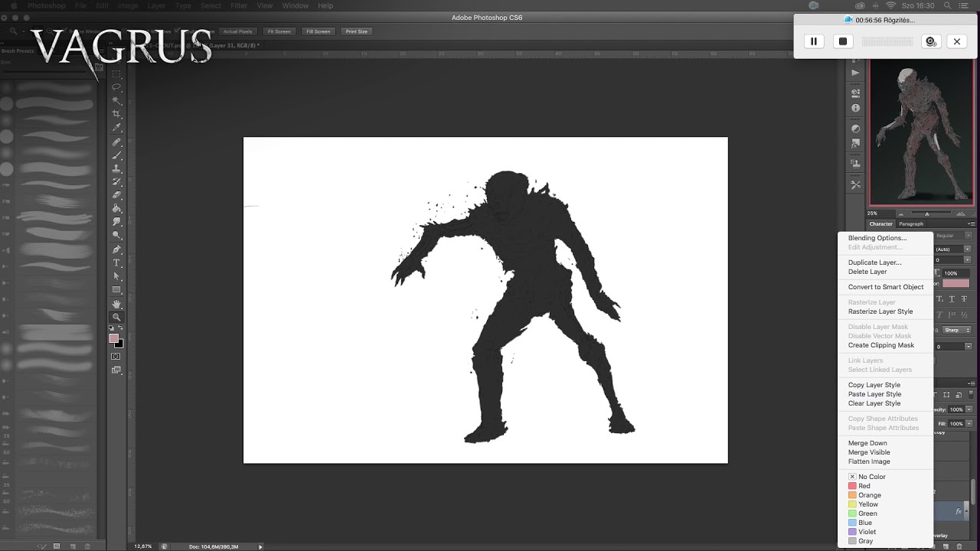Open the Actions panel play icon
The height and width of the screenshot is (551, 980).
coord(855,73)
